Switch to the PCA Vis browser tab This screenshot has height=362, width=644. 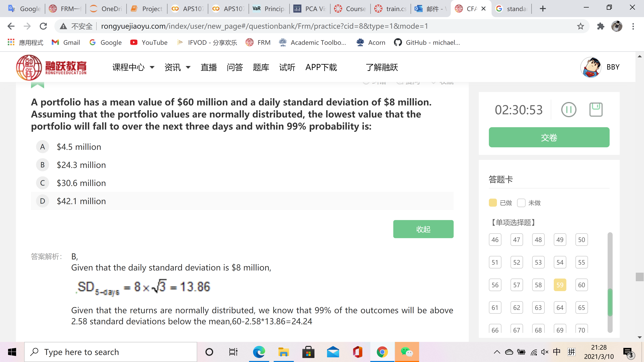coord(310,9)
